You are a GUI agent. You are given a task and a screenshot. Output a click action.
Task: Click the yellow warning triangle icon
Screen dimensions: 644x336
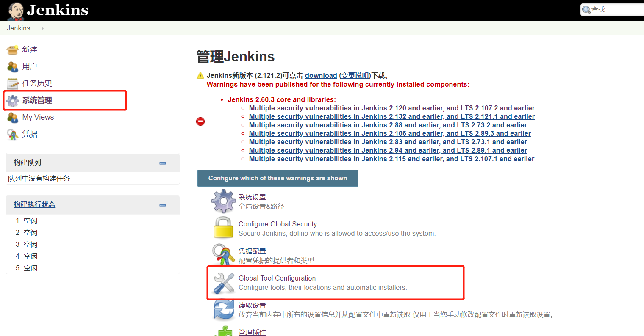point(200,76)
